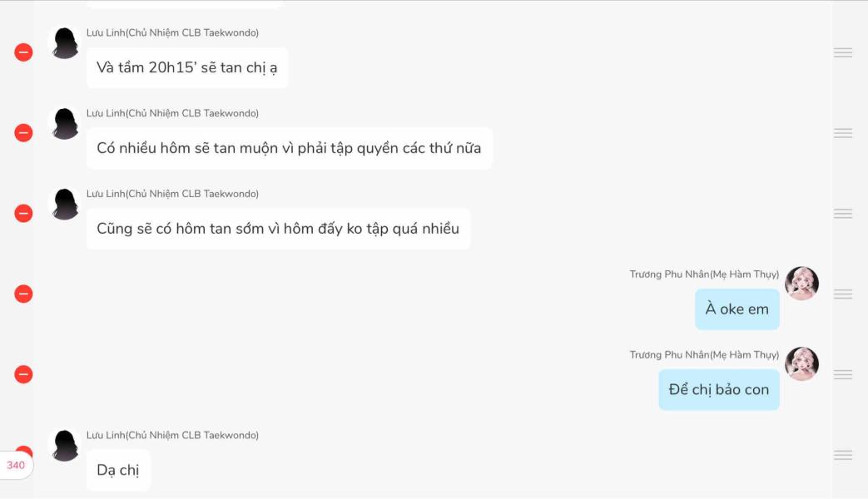
Task: Click reorder handle for "Cũng sẽ có hôm tan sớm" row
Action: tap(843, 214)
